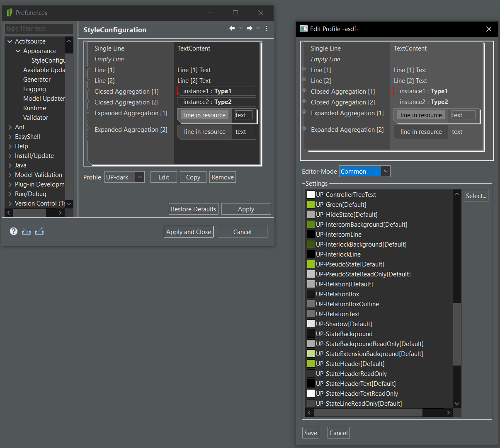Screen dimensions: 500x448
Task: Click the Restore Defaults button
Action: pos(193,209)
